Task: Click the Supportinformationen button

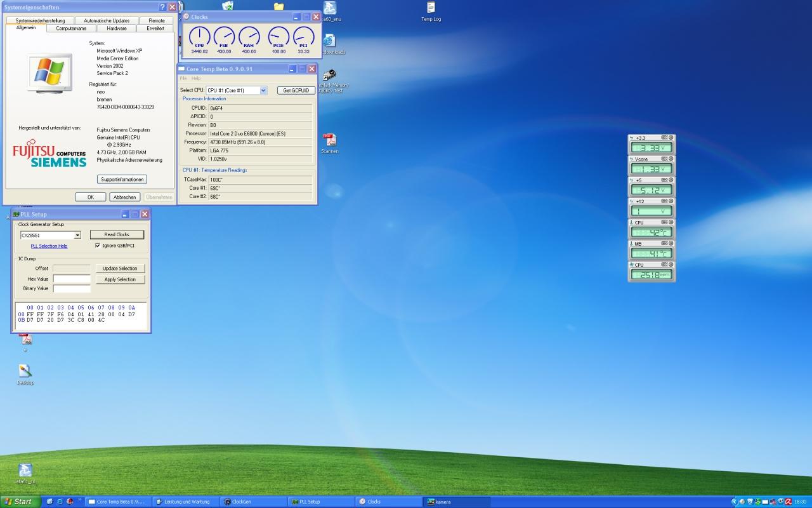Action: click(x=122, y=180)
